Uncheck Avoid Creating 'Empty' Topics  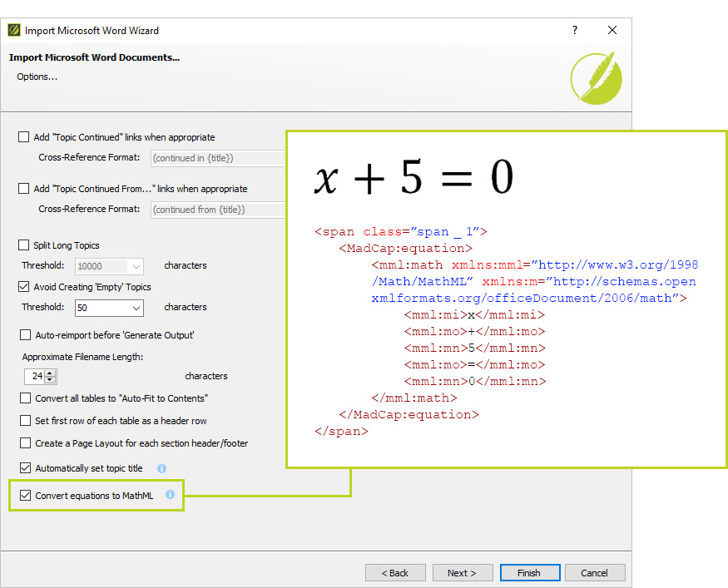click(23, 287)
